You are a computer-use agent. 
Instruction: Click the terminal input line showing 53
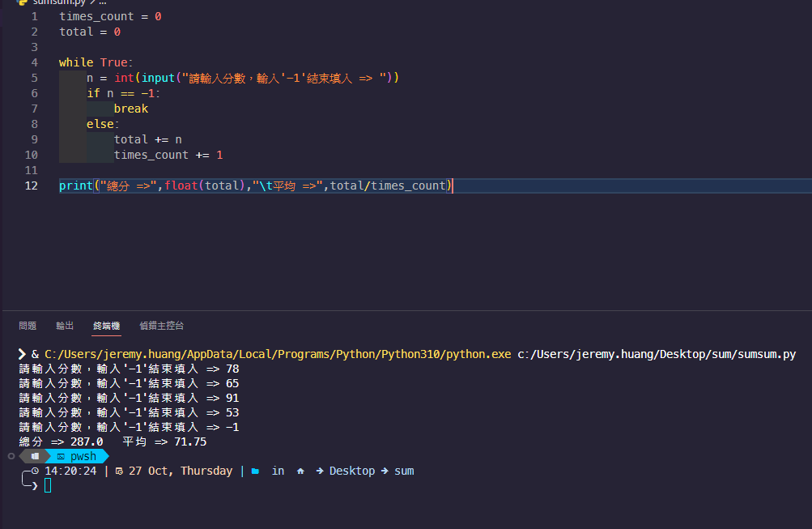[129, 412]
